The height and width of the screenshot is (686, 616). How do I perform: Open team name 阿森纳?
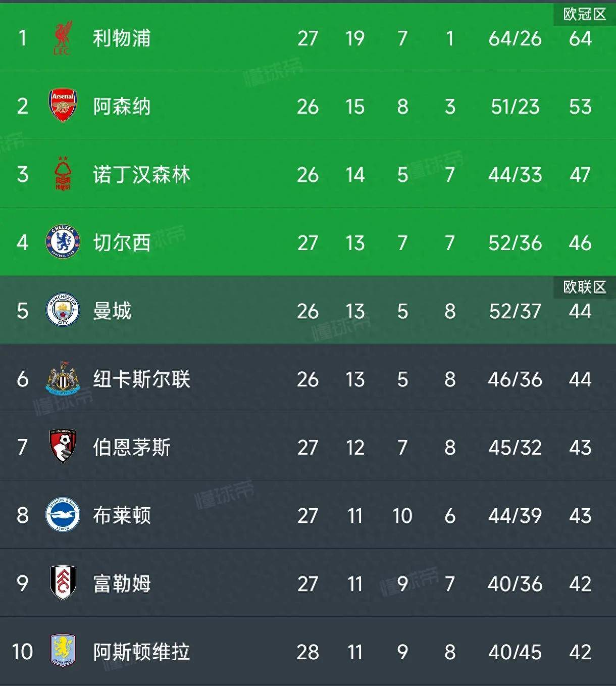point(122,107)
